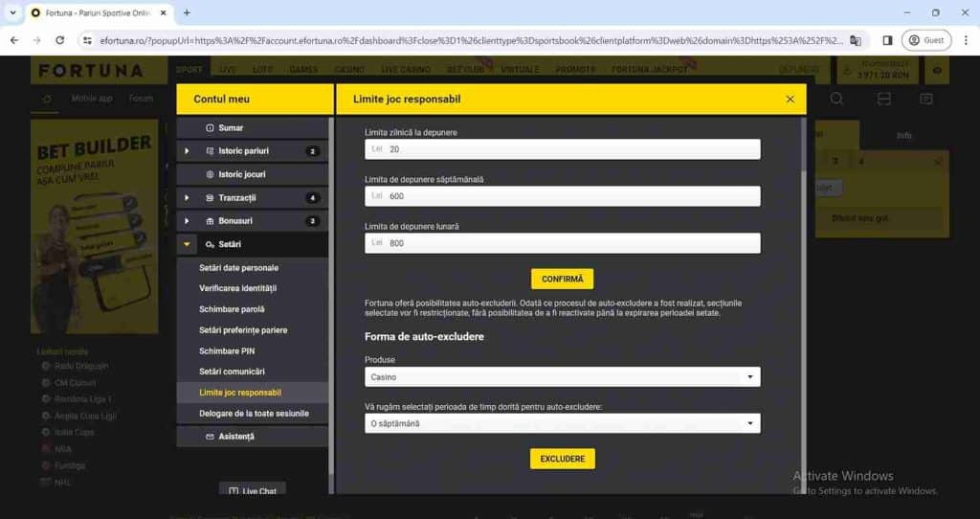The image size is (980, 519).
Task: Open Schimbare PIN
Action: [x=227, y=350]
